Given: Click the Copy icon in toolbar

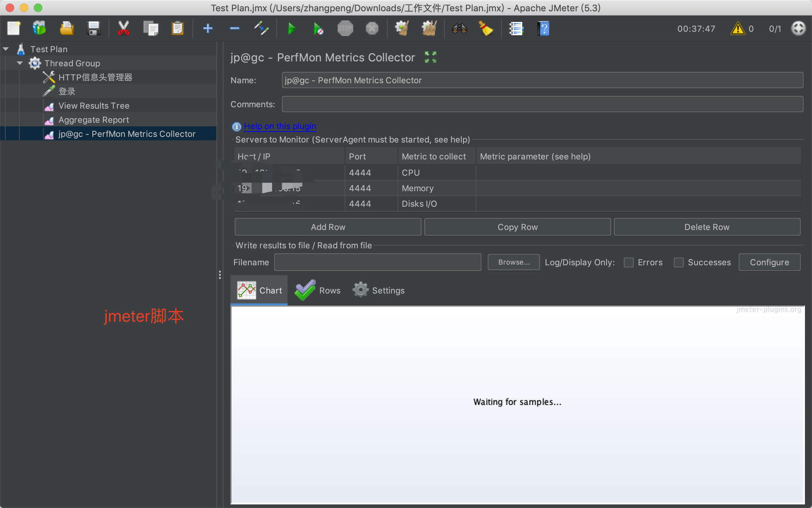Looking at the screenshot, I should point(151,29).
